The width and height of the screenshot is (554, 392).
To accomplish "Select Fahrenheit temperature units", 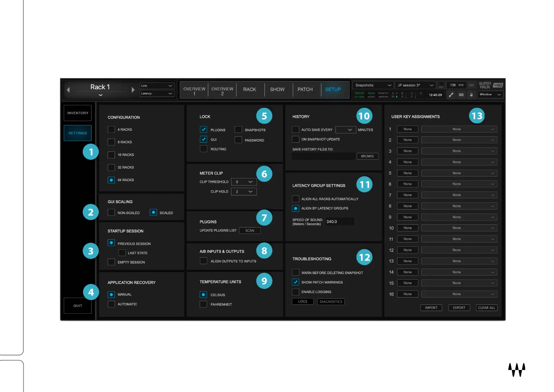I will pyautogui.click(x=204, y=304).
